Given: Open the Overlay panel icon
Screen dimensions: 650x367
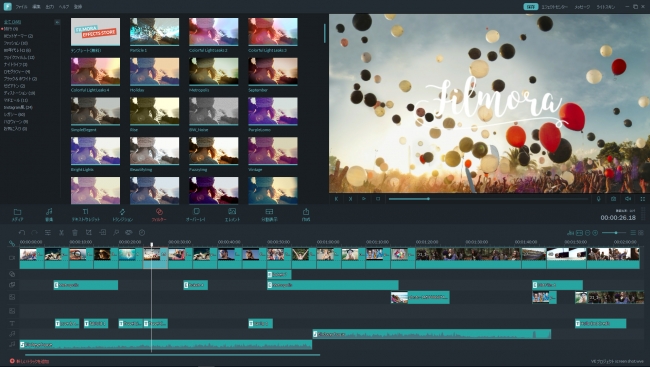Looking at the screenshot, I should tap(196, 214).
